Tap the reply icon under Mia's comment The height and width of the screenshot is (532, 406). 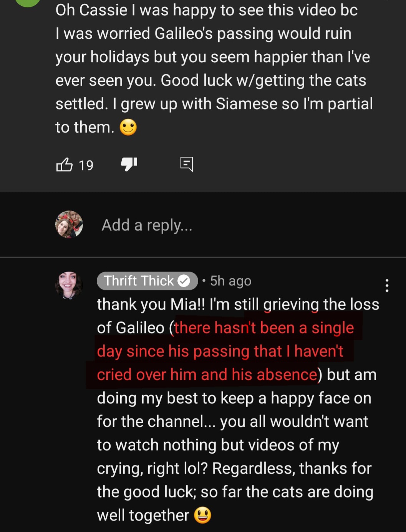[x=187, y=164]
